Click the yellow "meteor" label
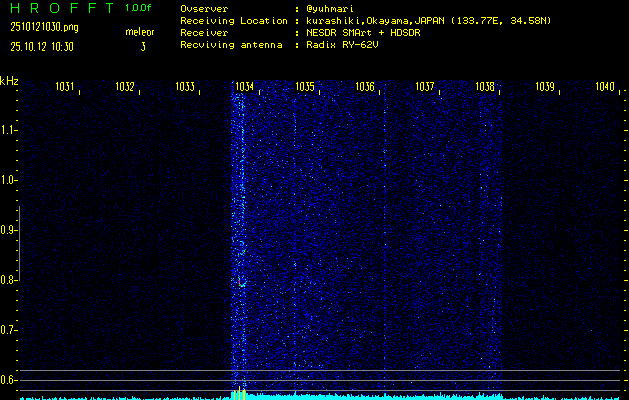629x400 pixels. [140, 32]
